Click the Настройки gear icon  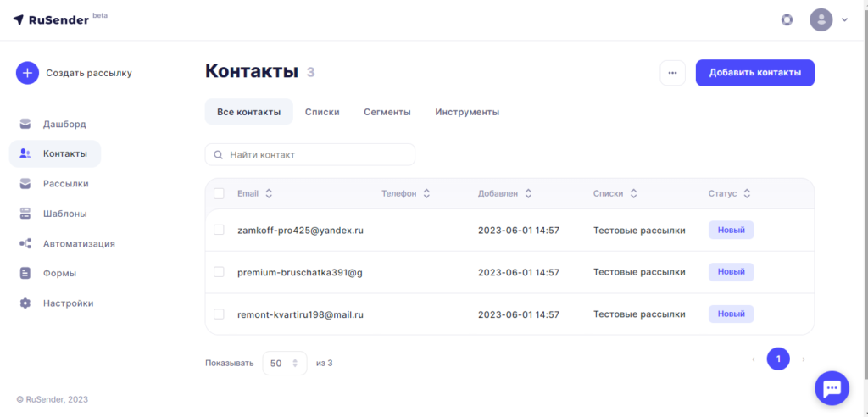click(x=25, y=303)
